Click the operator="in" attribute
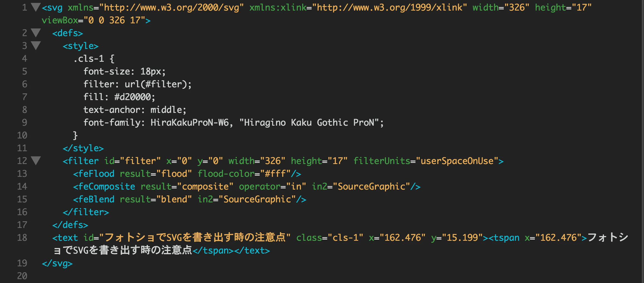 click(x=273, y=187)
